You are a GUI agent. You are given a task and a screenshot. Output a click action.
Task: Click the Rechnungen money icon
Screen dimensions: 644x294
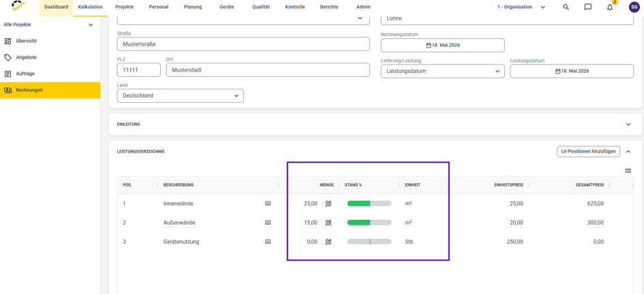pos(7,91)
